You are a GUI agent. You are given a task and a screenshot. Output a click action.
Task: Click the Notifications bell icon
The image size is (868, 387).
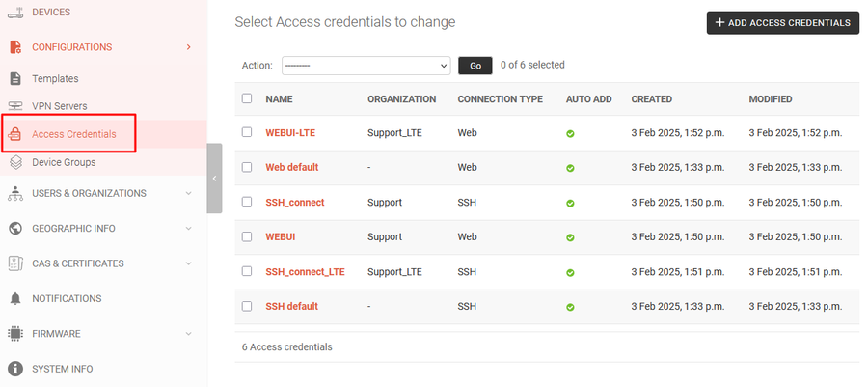coord(15,299)
